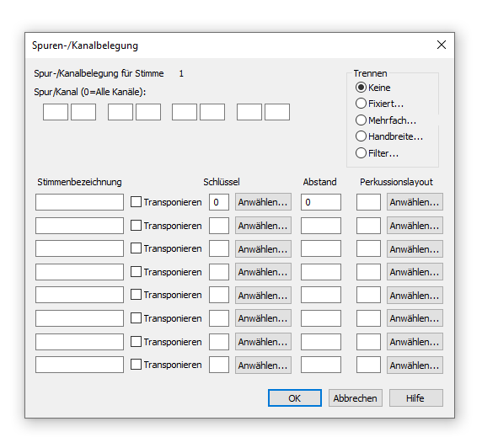
Task: Click the eighth Stimmenbezeichnung name field
Action: (x=79, y=365)
